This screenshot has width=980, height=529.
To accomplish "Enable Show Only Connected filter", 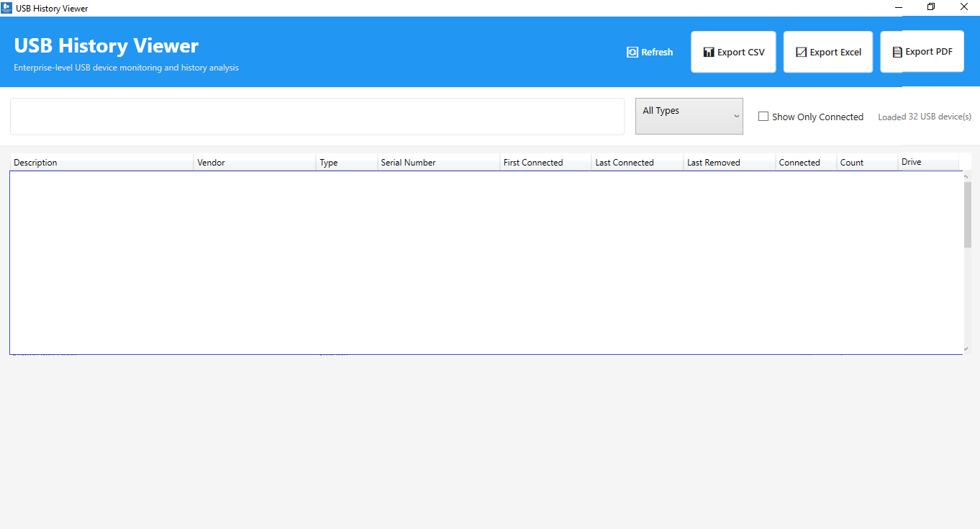I will [763, 116].
